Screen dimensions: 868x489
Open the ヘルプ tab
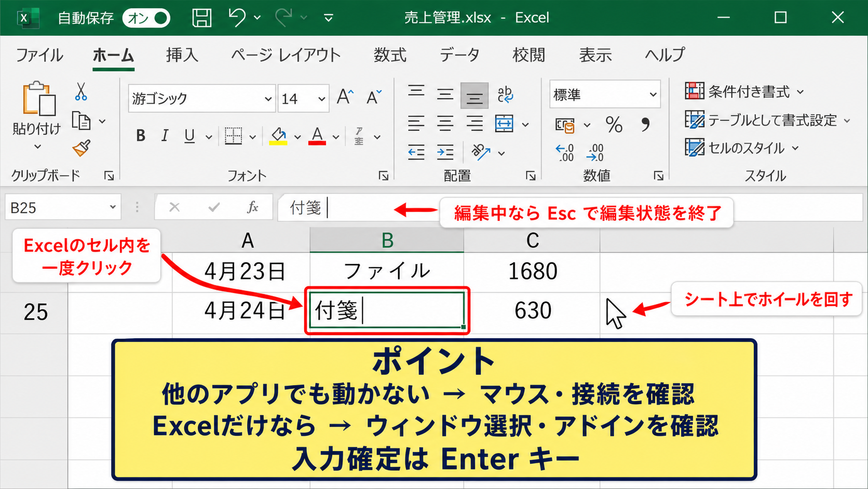tap(665, 55)
